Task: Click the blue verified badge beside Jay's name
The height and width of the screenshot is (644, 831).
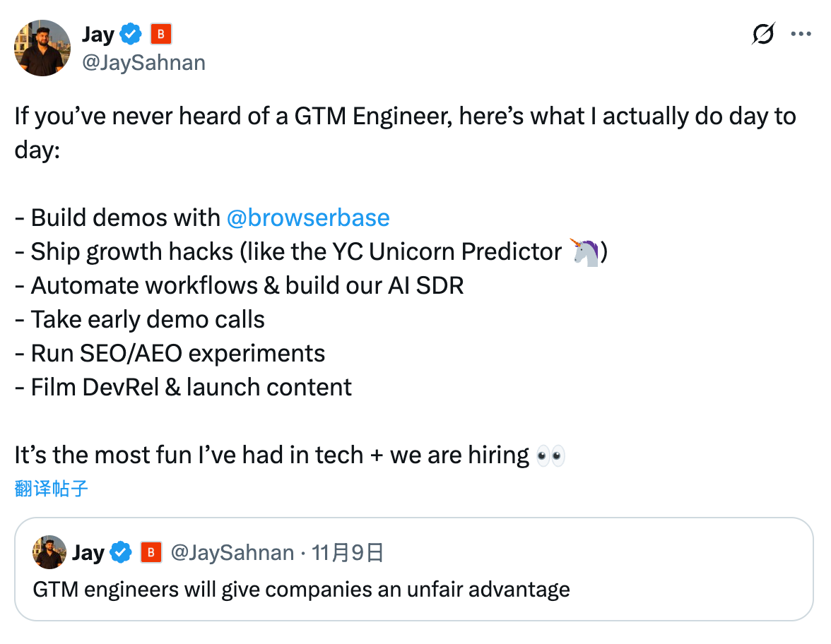Action: tap(131, 34)
